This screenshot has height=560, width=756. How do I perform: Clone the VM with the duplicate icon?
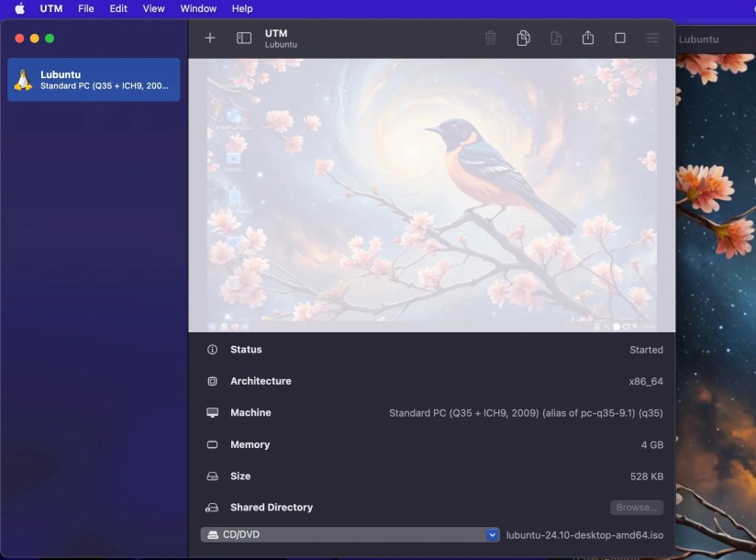[523, 38]
